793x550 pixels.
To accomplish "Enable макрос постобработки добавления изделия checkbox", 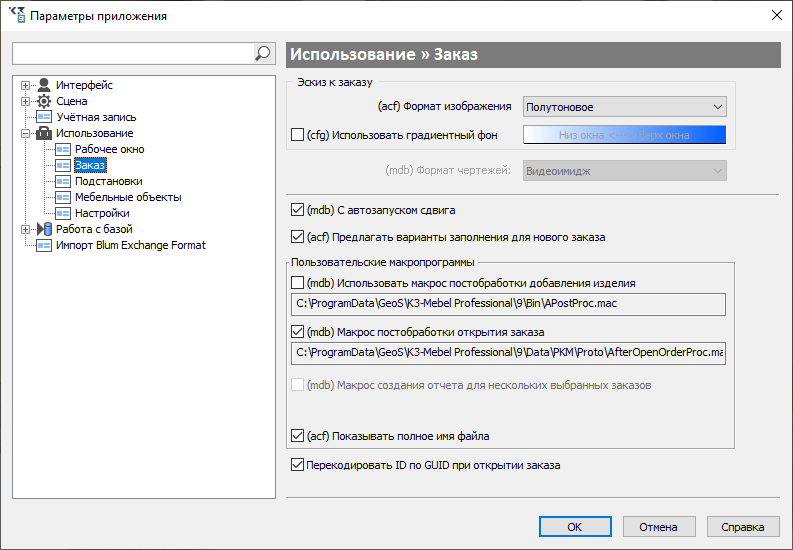I will click(297, 283).
